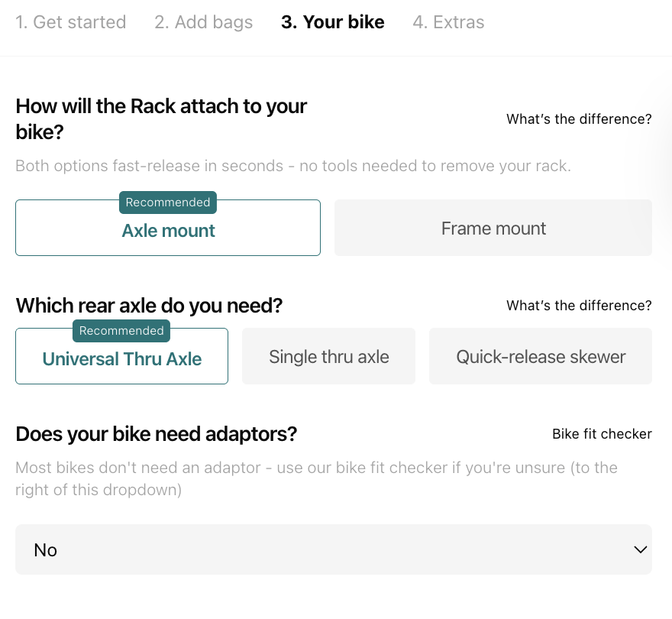Open What's the difference for rack attachment
This screenshot has height=619, width=672.
579,119
